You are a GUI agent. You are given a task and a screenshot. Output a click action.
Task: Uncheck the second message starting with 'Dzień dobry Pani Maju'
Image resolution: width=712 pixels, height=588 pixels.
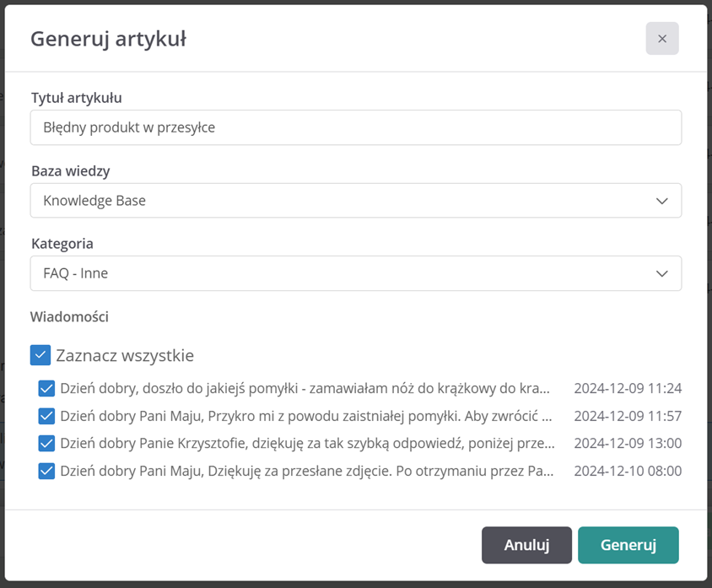[46, 415]
